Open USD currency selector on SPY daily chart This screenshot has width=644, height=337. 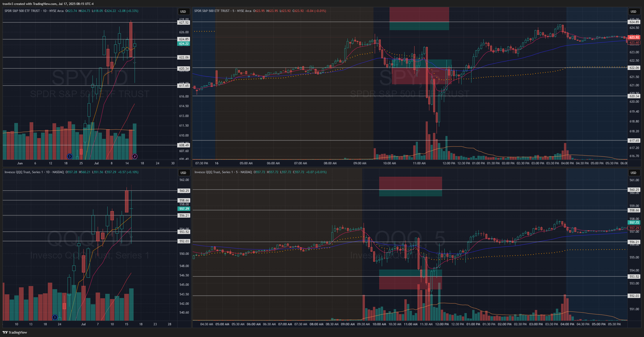[183, 11]
